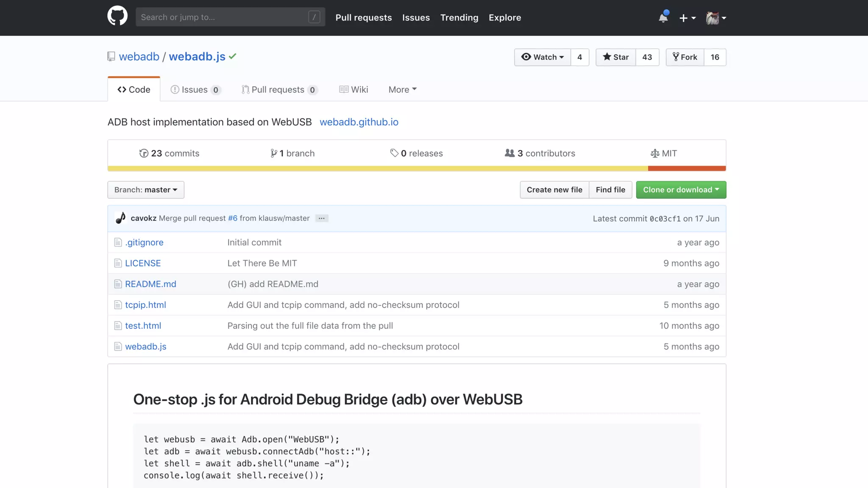Click the GitHub Octocat logo
Viewport: 868px width, 488px height.
(117, 16)
